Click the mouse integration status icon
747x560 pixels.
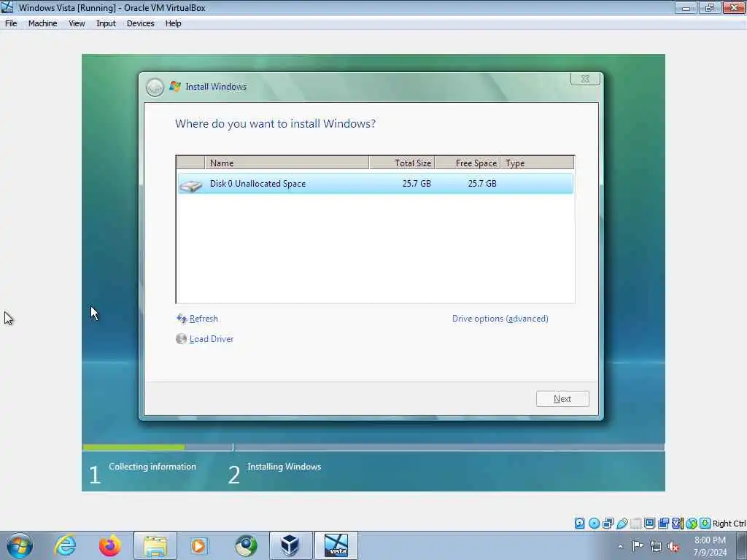(x=692, y=524)
